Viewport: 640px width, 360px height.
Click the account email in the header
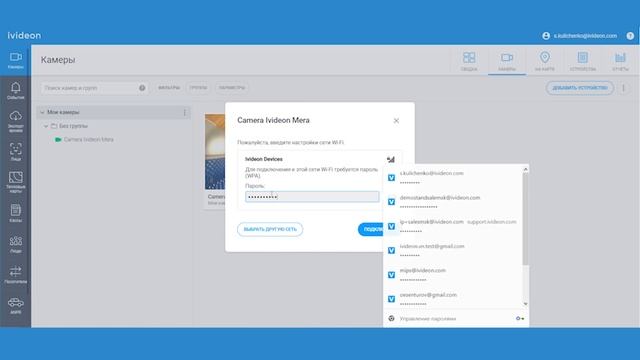585,36
